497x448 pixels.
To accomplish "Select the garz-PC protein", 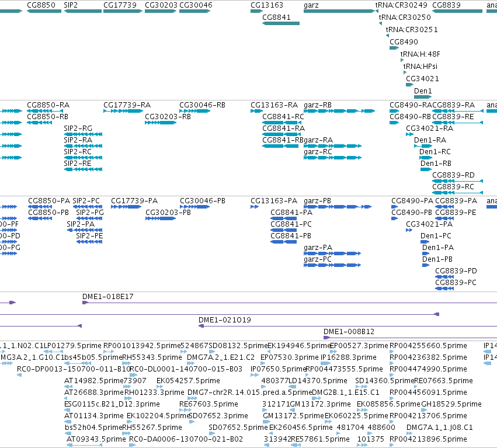I will (x=332, y=265).
